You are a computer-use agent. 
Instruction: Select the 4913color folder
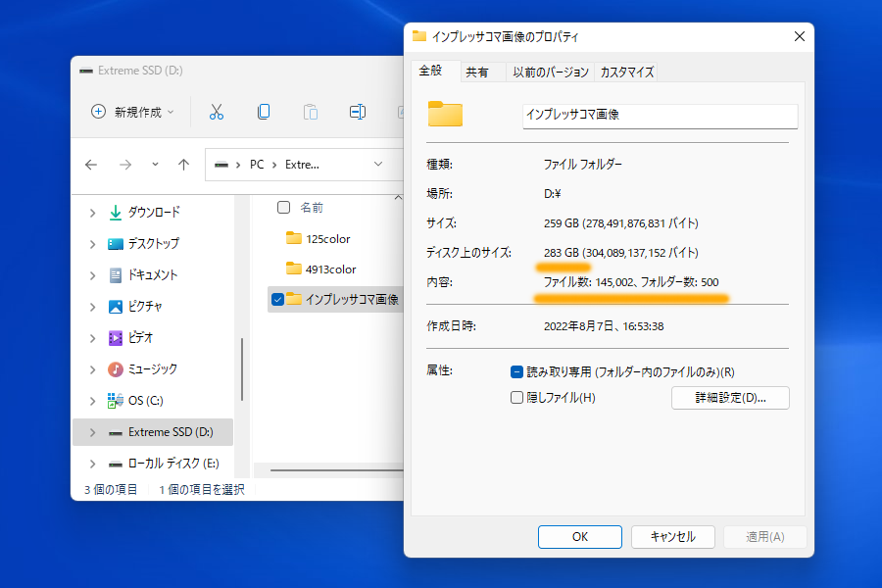coord(330,269)
